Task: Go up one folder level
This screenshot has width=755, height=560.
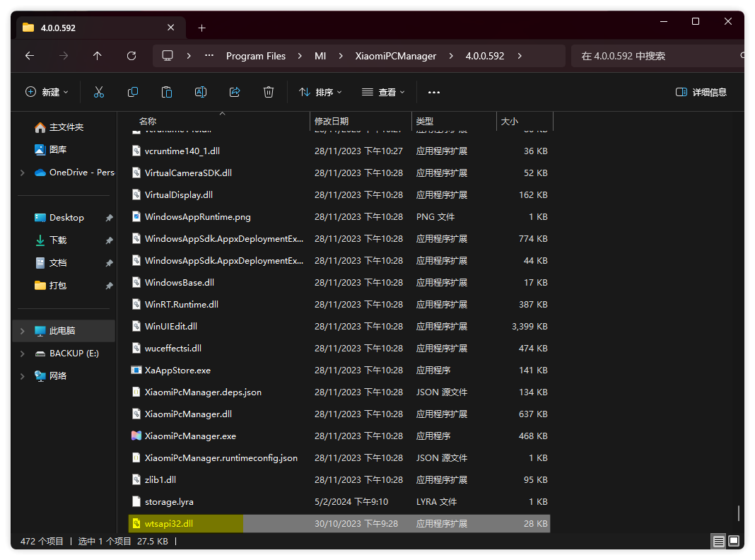Action: [x=97, y=56]
